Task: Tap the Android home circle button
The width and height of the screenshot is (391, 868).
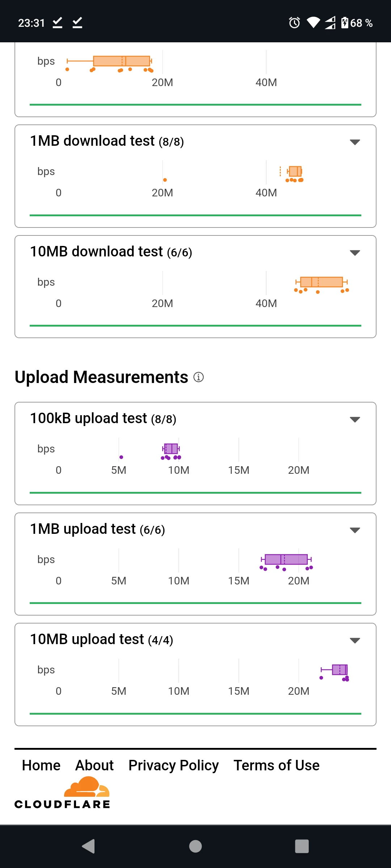Action: coord(195,846)
